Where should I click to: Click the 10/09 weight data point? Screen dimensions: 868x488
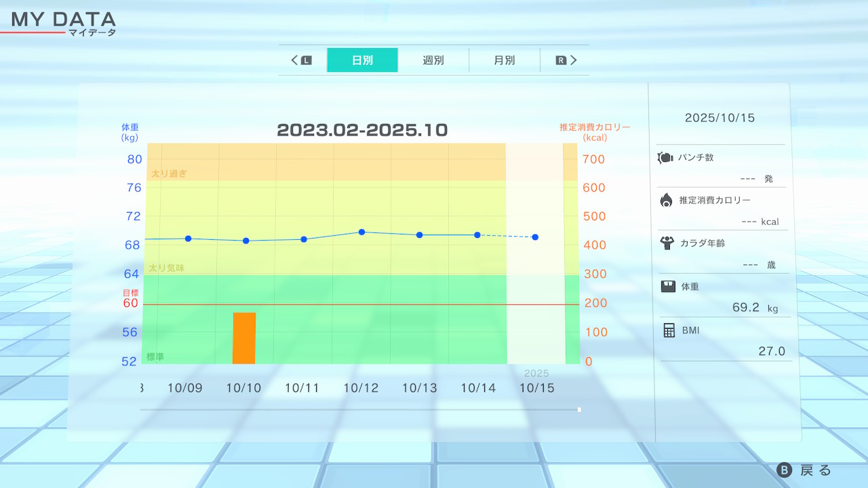click(x=188, y=239)
